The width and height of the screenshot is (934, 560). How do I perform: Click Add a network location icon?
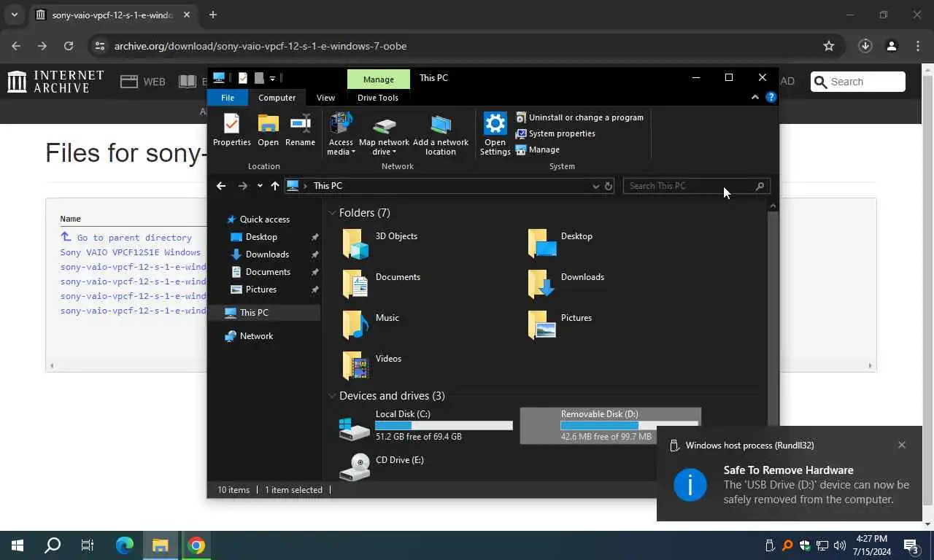click(x=441, y=134)
